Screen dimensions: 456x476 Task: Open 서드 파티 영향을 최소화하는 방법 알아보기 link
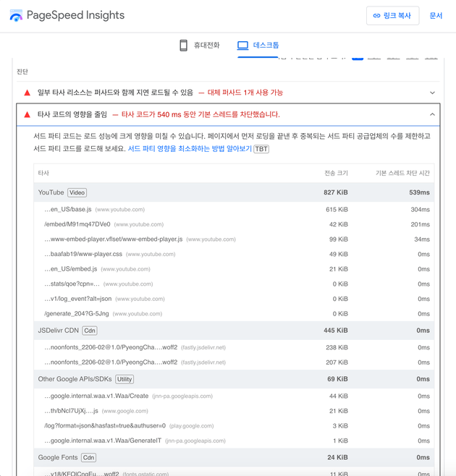[190, 149]
